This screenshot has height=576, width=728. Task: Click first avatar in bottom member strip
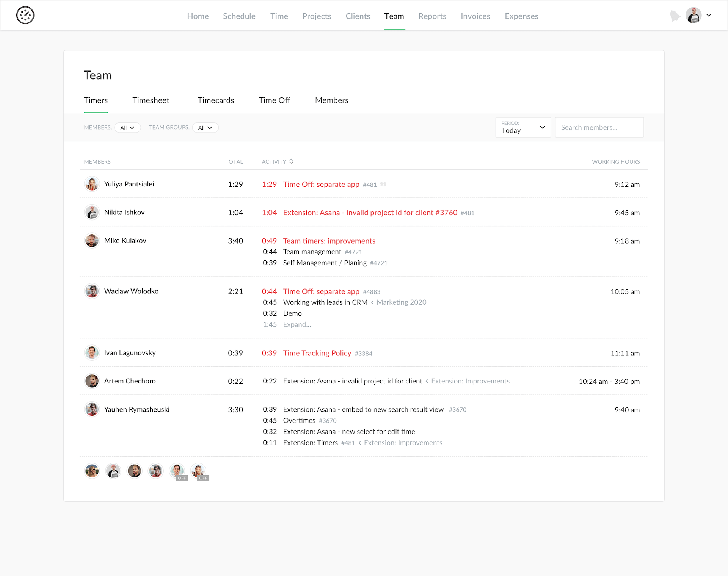[92, 471]
